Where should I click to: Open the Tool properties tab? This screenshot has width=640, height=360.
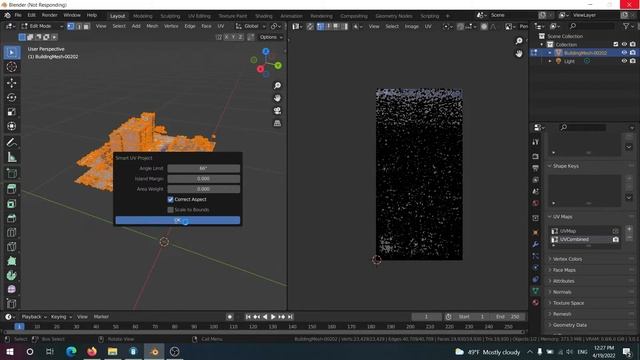[536, 142]
